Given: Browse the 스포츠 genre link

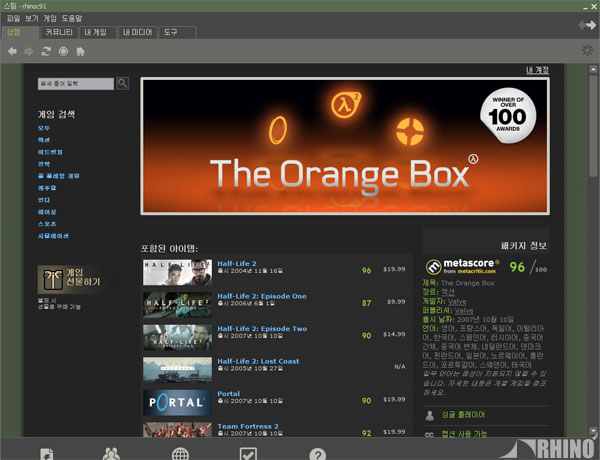Looking at the screenshot, I should (x=47, y=224).
